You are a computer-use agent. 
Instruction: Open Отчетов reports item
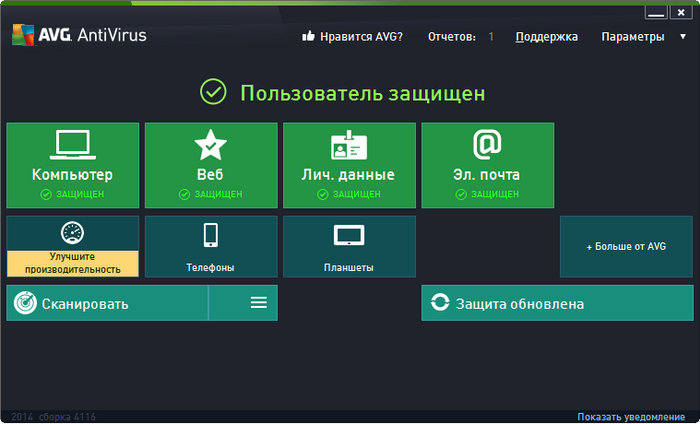452,37
